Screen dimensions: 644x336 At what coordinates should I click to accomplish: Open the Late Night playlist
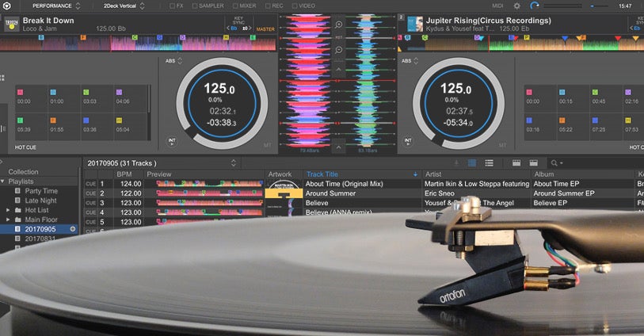(x=40, y=200)
